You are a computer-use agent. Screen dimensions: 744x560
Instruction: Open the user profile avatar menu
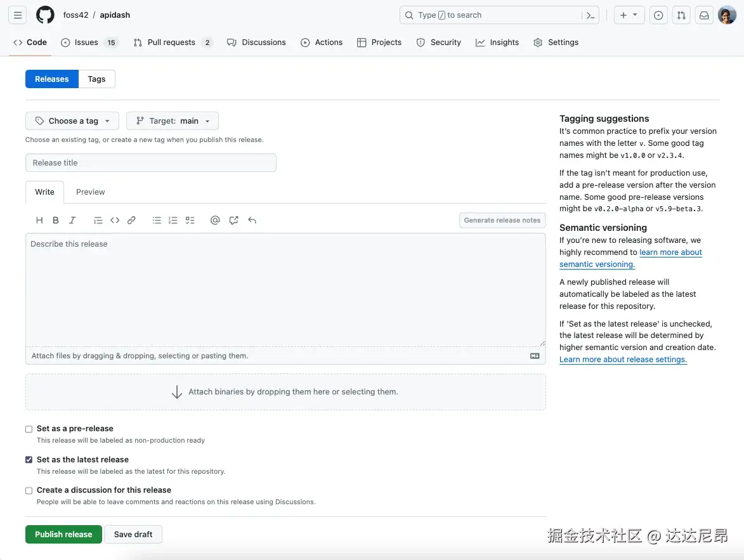[727, 15]
